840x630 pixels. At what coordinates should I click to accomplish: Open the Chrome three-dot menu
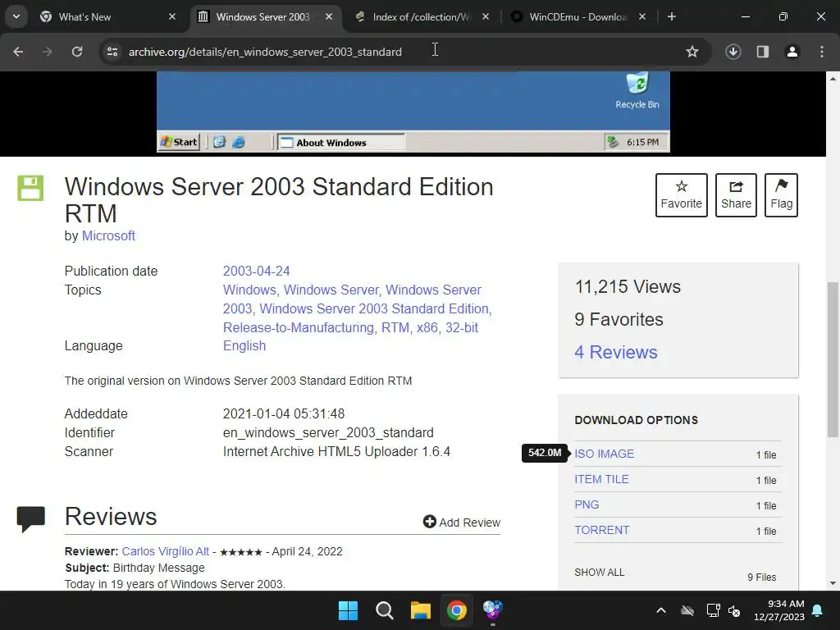tap(822, 52)
